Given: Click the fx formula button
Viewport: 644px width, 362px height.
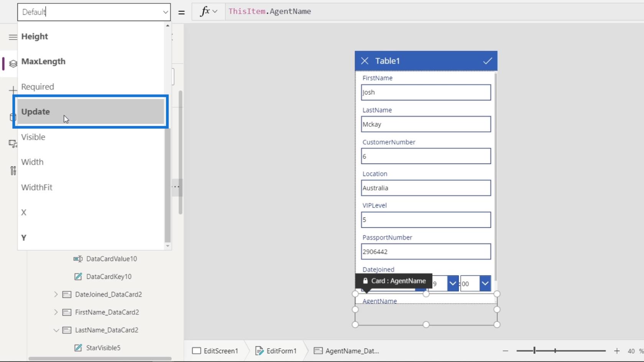Looking at the screenshot, I should click(x=209, y=11).
